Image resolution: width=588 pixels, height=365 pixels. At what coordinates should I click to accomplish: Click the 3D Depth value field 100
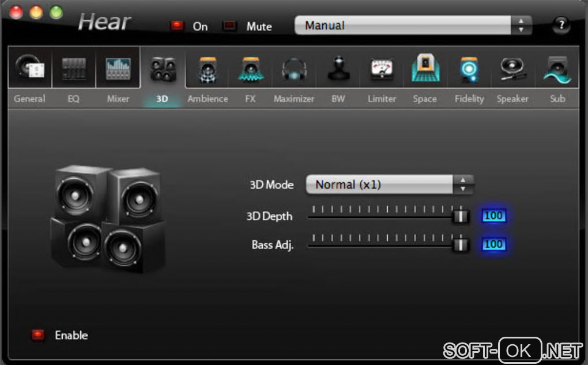pos(493,216)
